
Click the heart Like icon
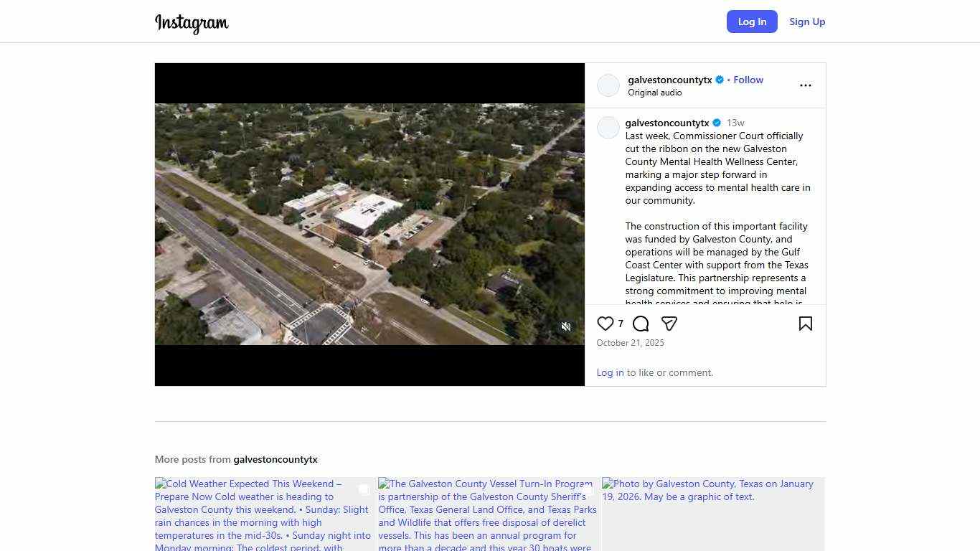point(606,324)
